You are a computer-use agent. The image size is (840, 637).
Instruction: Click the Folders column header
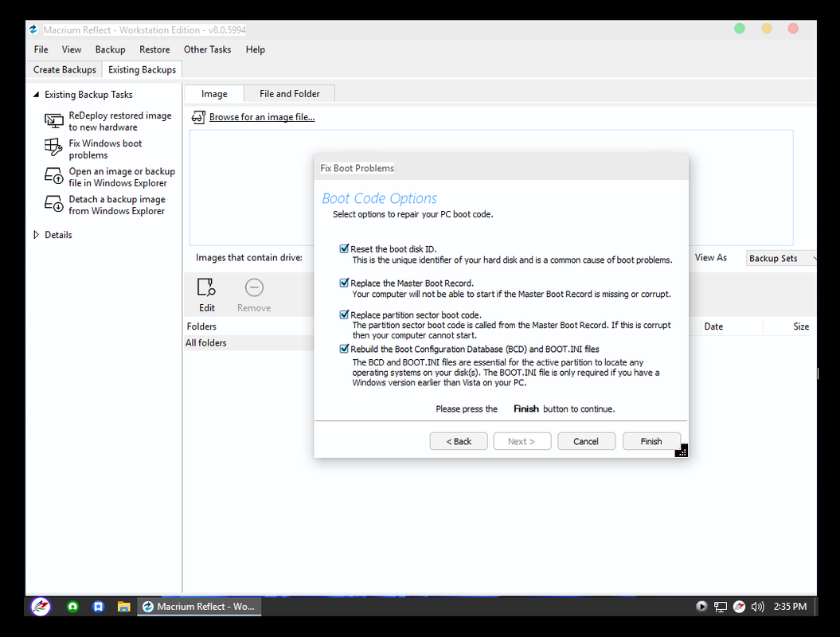pyautogui.click(x=201, y=326)
